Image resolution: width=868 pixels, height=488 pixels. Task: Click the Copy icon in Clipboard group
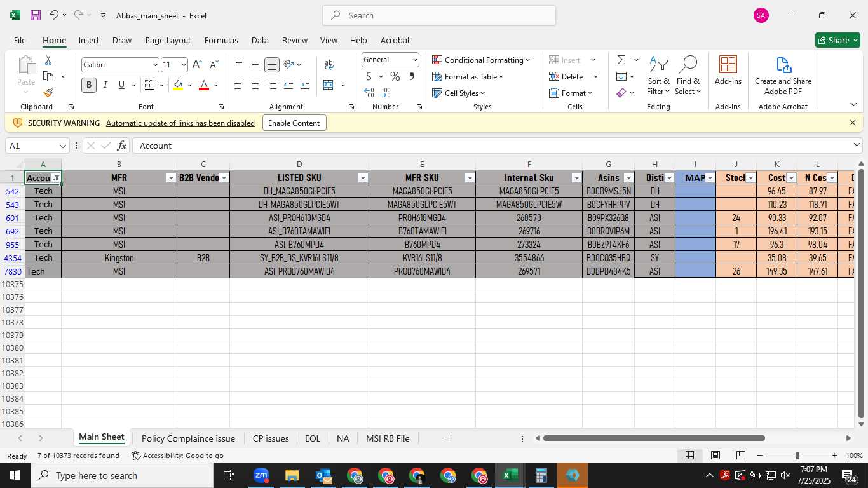(x=48, y=76)
